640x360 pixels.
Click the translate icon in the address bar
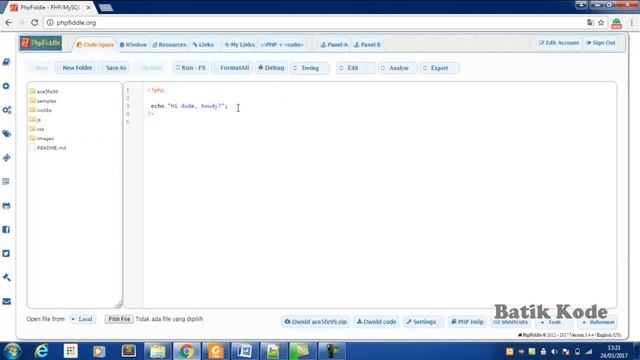(590, 23)
